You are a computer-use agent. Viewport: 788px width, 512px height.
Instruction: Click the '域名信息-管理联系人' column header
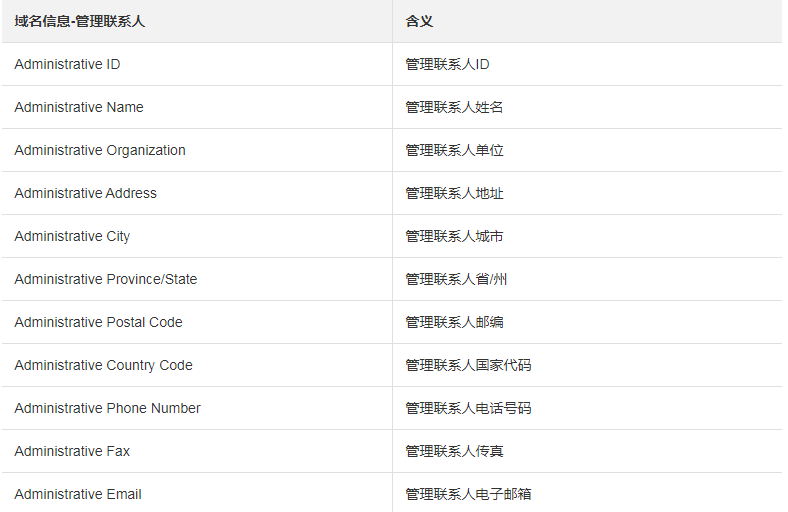pos(80,21)
